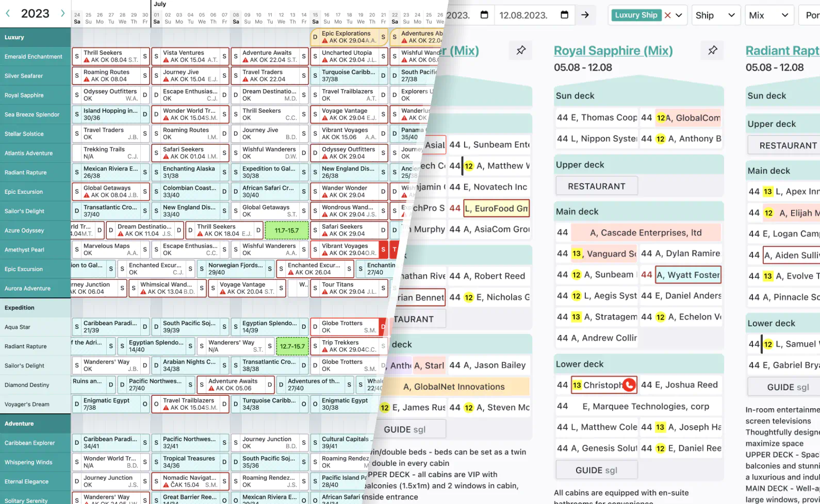This screenshot has height=504, width=820.
Task: Click the pin icon right of Royal Sapphire (Mix)
Action: tap(712, 50)
